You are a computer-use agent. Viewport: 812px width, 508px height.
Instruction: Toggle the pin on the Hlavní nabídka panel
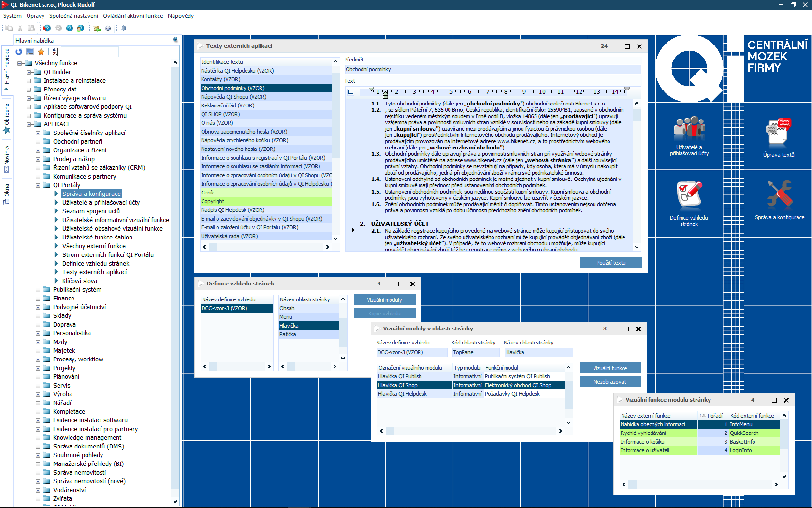175,40
